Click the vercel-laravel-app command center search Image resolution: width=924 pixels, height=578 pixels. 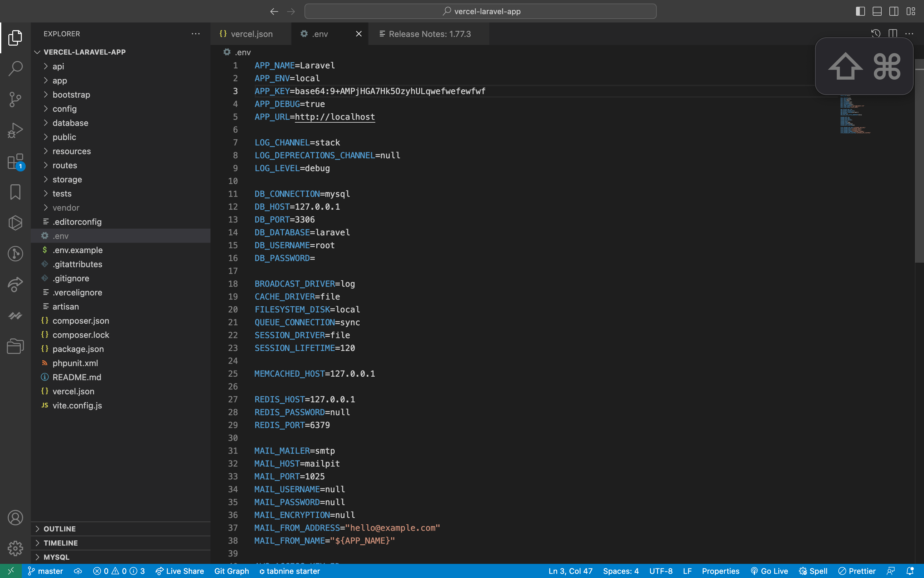click(x=480, y=12)
